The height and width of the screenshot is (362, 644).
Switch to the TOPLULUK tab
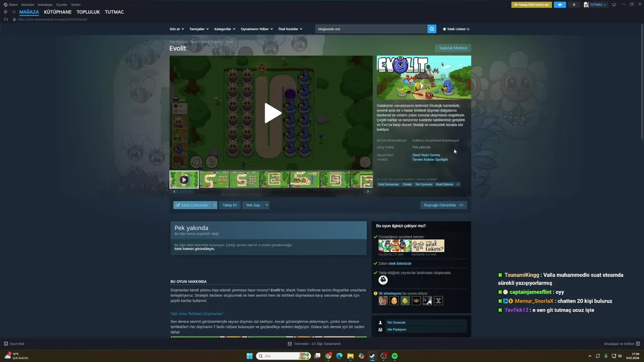tap(88, 12)
